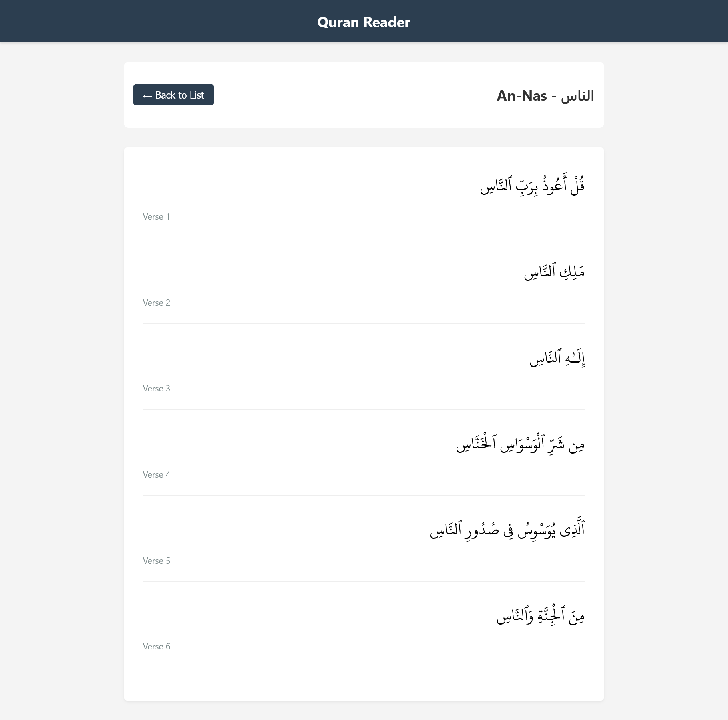Click the Verse 4 label

pos(157,475)
